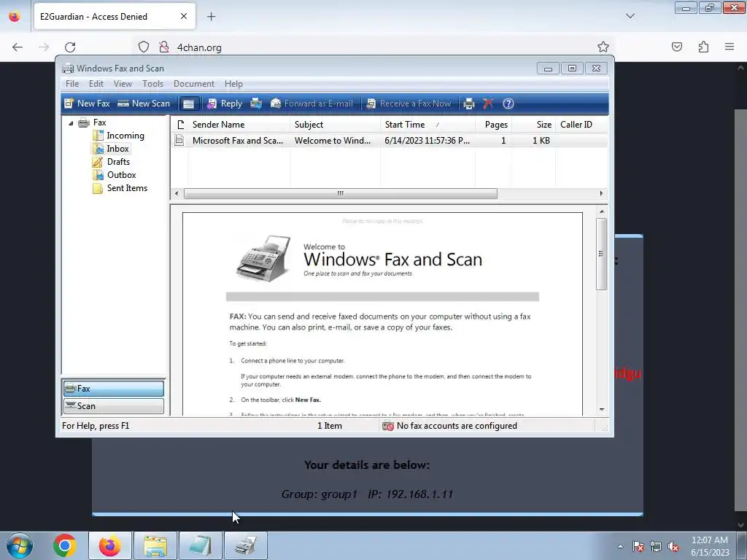Click the Firefox shield tracking protection icon
This screenshot has height=560, width=747.
coord(144,47)
